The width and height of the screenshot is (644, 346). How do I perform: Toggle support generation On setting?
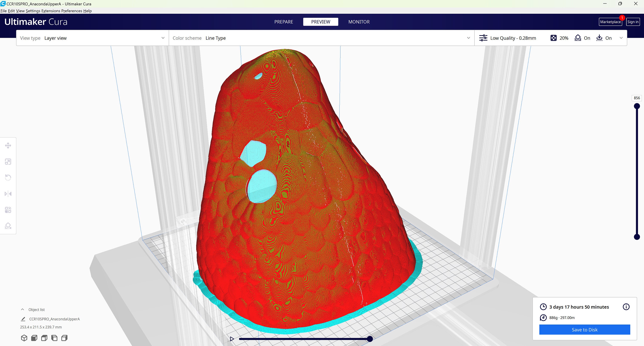click(582, 38)
